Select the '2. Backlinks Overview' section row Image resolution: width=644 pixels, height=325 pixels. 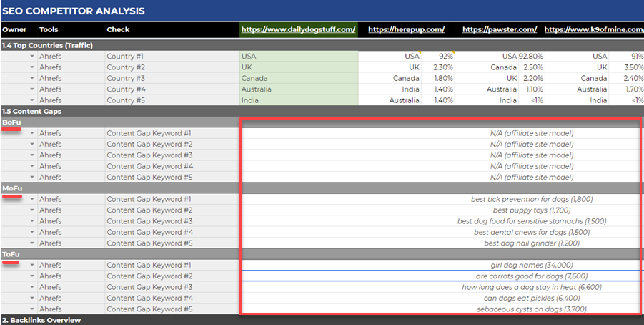point(43,320)
